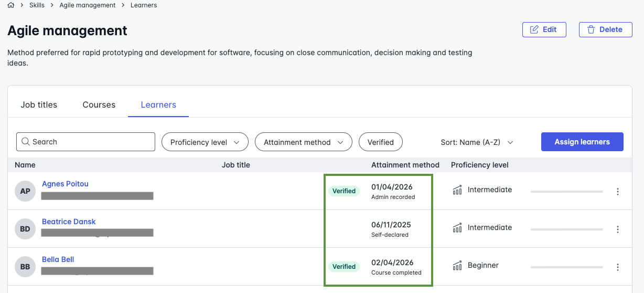Screen dimensions: 644x293
Task: Click the date 01/04/2026
Action: tap(392, 187)
